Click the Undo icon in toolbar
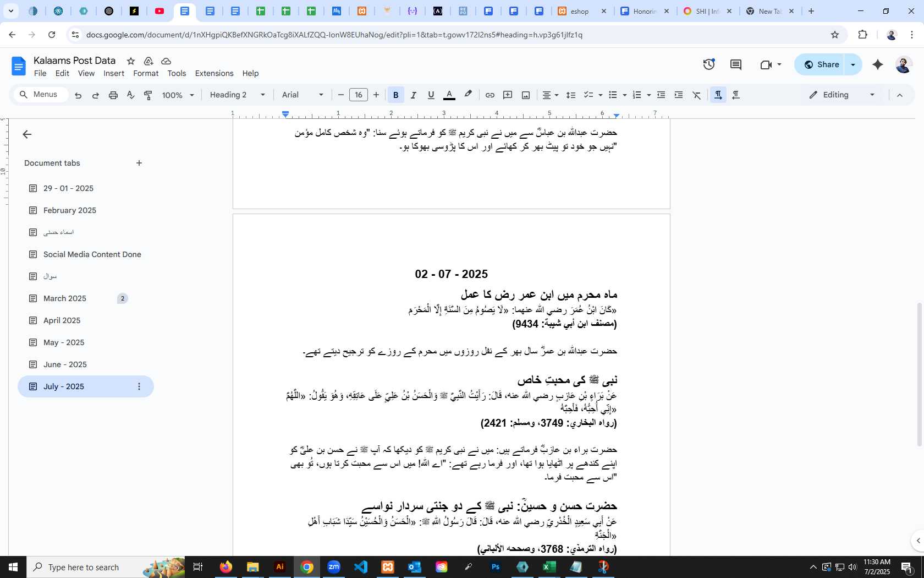924x578 pixels. coord(78,95)
